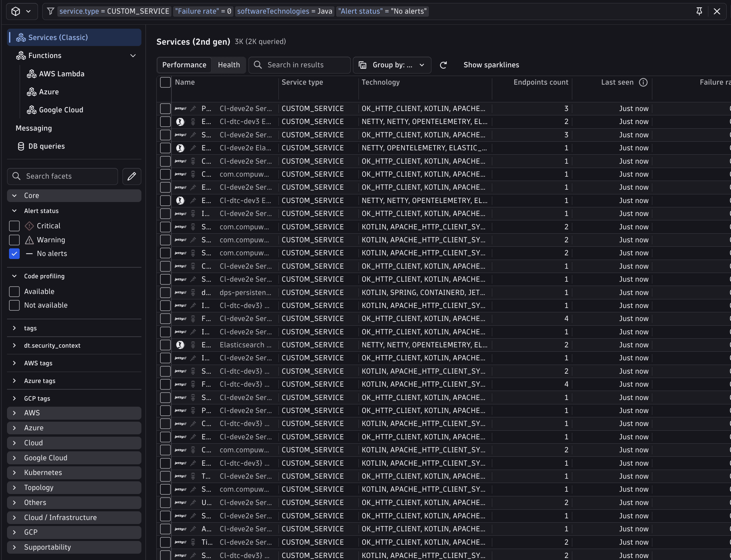Click the Last seen info icon
Screen dimensions: 731x560
(x=643, y=82)
